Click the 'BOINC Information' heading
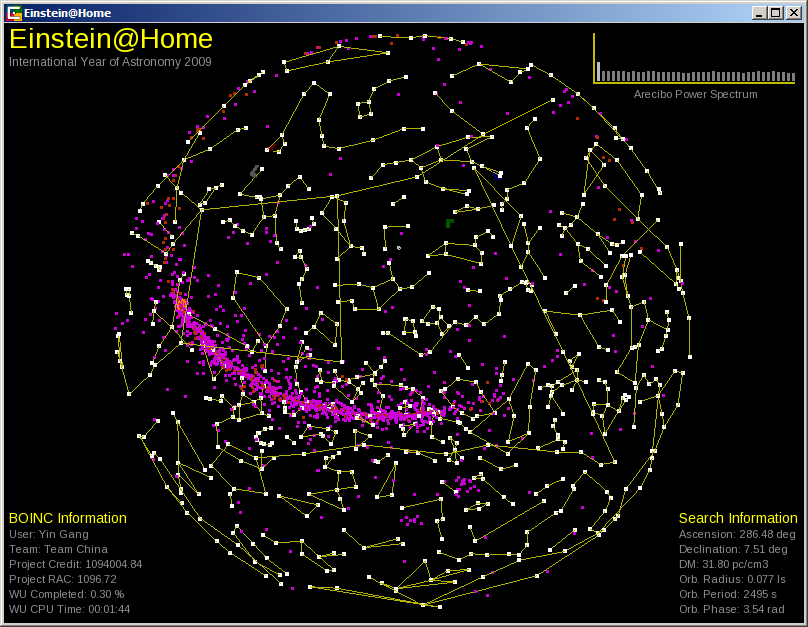This screenshot has height=627, width=808. click(68, 518)
